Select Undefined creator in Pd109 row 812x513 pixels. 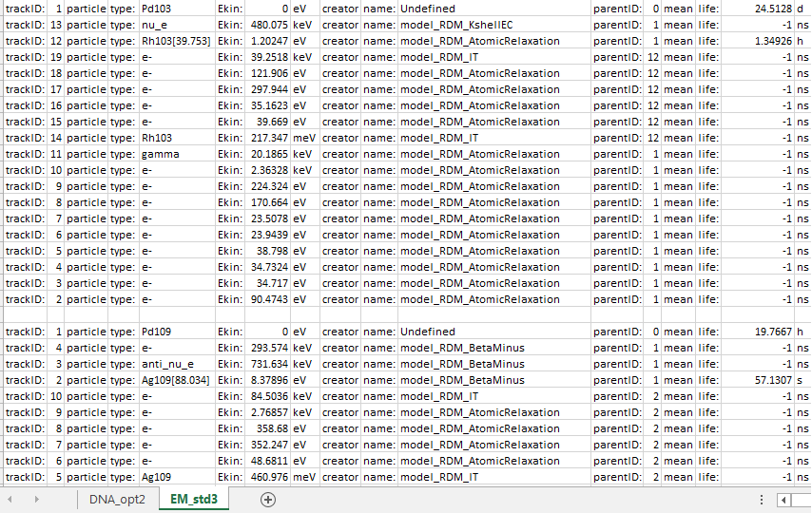click(x=494, y=332)
